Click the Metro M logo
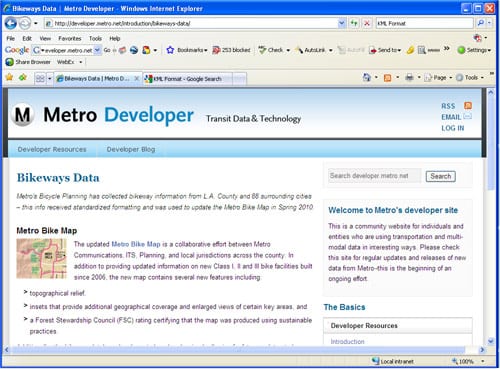The height and width of the screenshot is (369, 500). (x=22, y=115)
